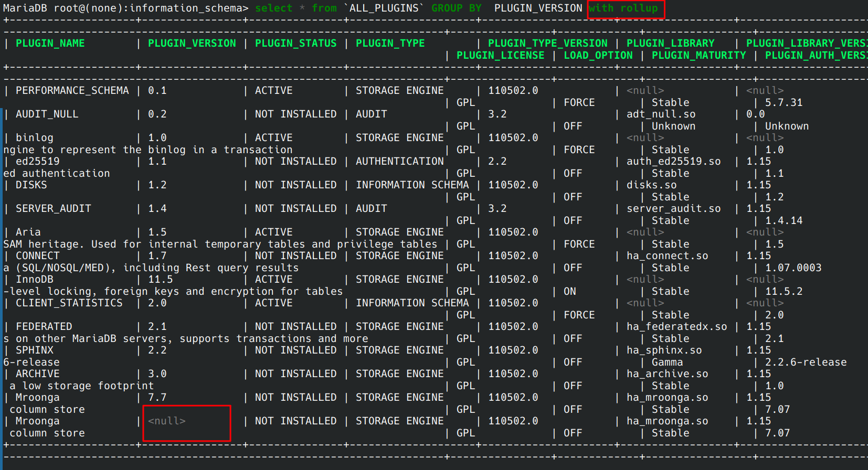868x470 pixels.
Task: Click 'ngine to represent the binlog in a transaction'
Action: coord(148,150)
